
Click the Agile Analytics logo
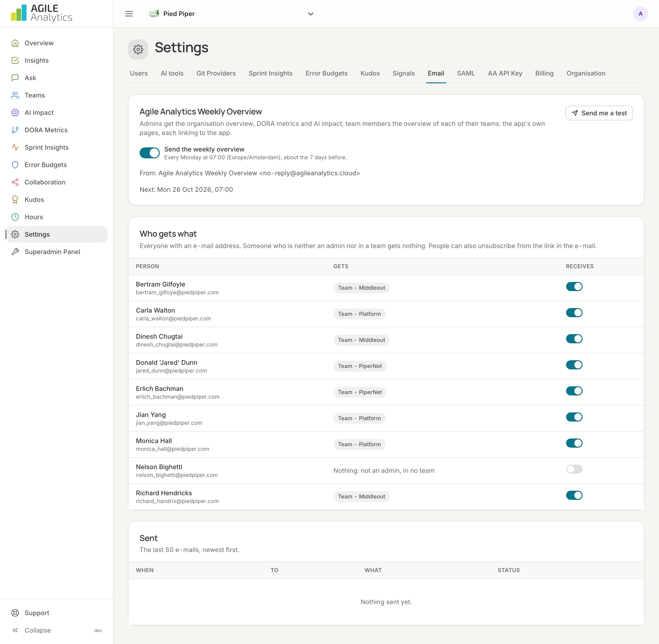click(x=41, y=14)
